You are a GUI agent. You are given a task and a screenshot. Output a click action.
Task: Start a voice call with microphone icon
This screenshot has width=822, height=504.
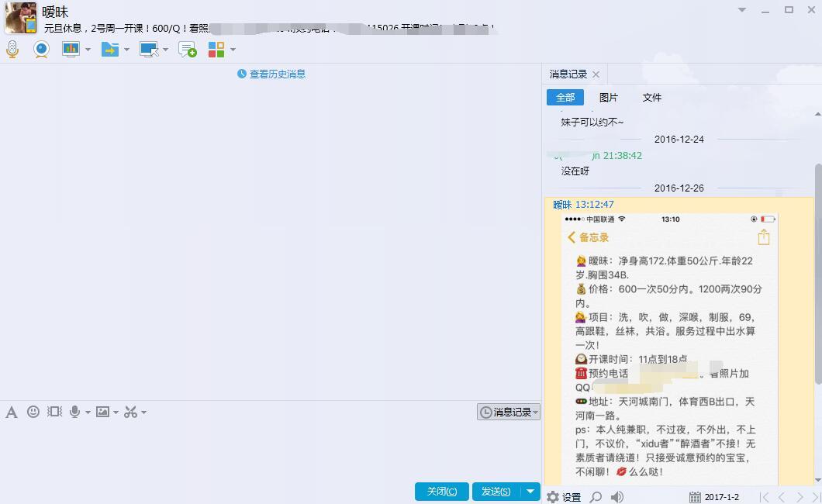point(12,50)
